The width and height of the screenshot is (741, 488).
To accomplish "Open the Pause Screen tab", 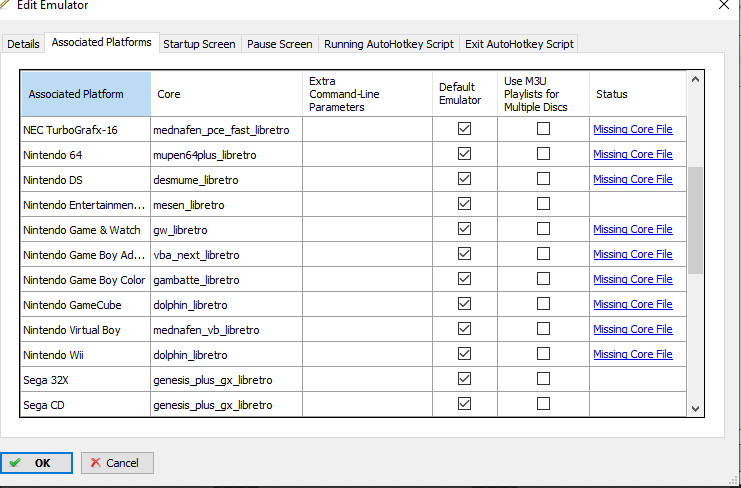I will pos(279,44).
